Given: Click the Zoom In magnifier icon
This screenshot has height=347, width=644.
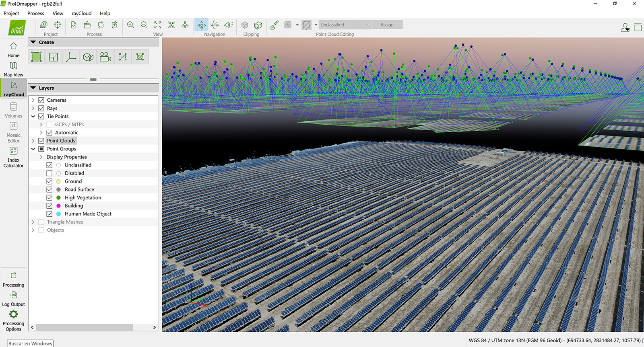Looking at the screenshot, I should (130, 25).
